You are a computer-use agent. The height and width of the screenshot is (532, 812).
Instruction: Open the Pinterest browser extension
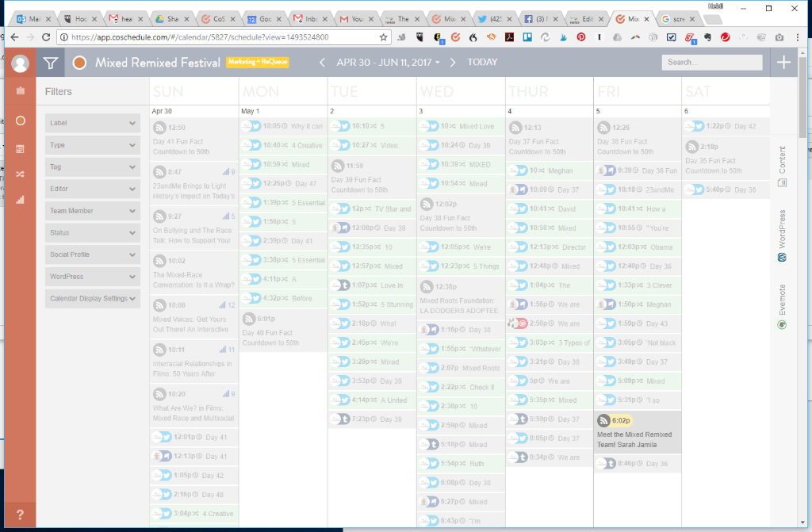[x=581, y=37]
